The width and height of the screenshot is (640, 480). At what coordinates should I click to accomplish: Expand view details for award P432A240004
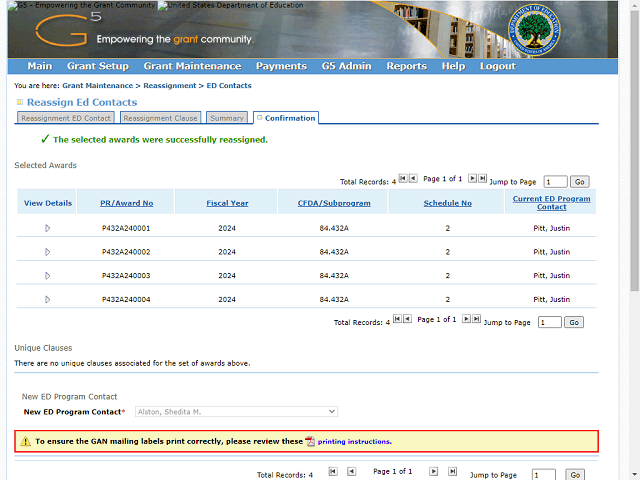click(x=47, y=299)
